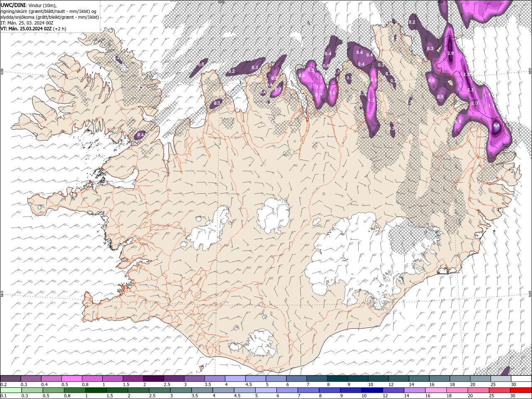The height and width of the screenshot is (399, 532).
Task: Click the coral red rain-scale swatch labeled 25
Action: pyautogui.click(x=500, y=390)
